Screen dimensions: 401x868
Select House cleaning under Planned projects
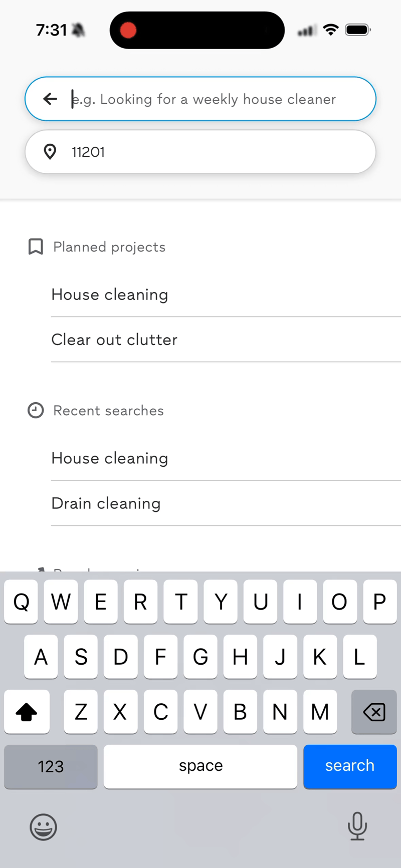[x=110, y=295]
